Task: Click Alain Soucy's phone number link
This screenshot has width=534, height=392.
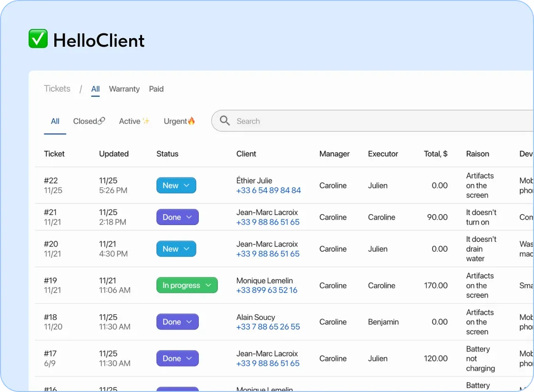Action: (268, 327)
